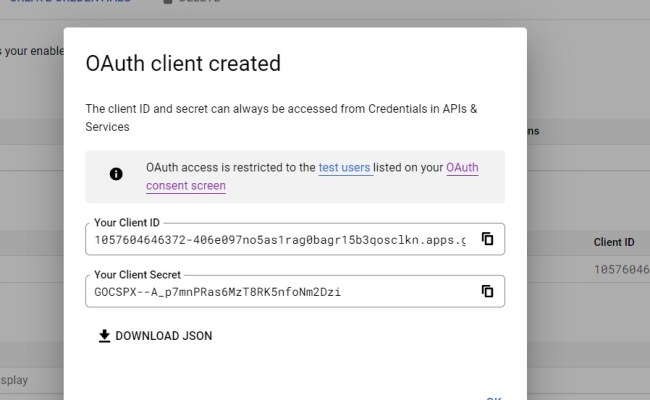Click the info icon in the notice box
This screenshot has width=650, height=400.
pyautogui.click(x=116, y=174)
